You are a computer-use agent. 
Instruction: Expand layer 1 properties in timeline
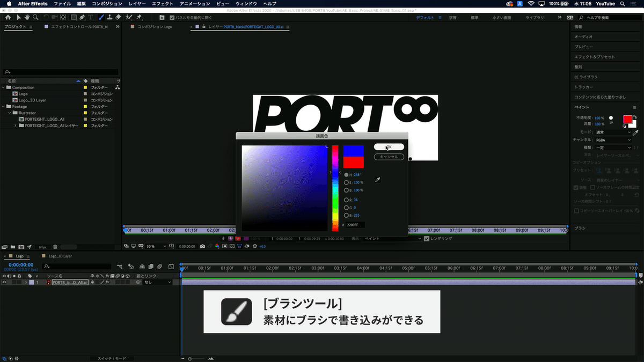(x=26, y=282)
